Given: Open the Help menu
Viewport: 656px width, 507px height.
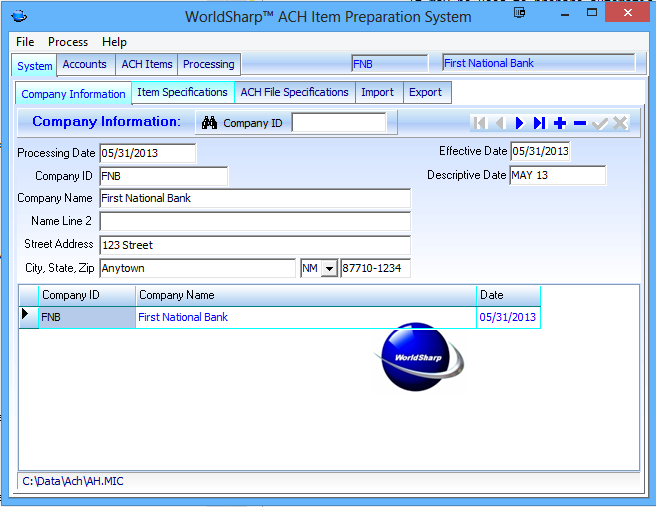Looking at the screenshot, I should click(x=114, y=42).
